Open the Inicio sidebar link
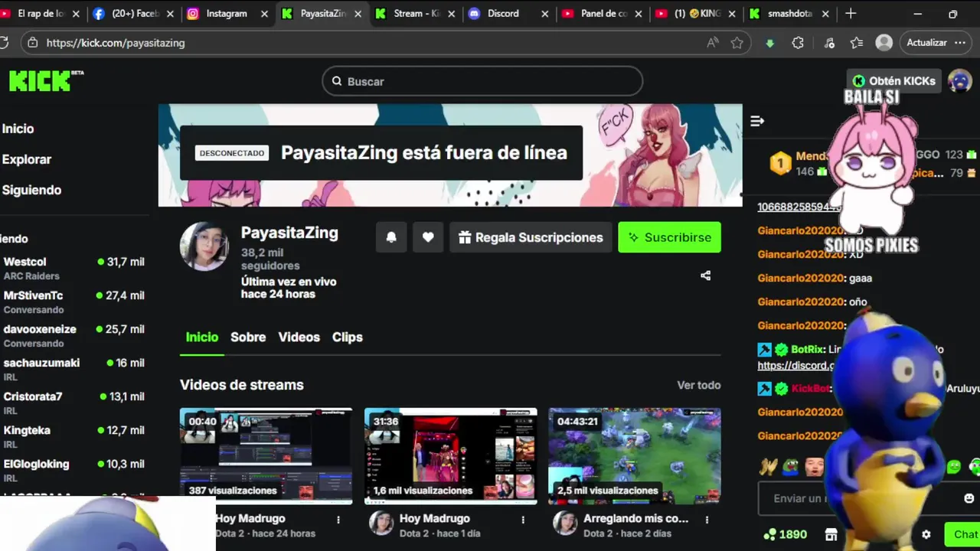 click(18, 129)
